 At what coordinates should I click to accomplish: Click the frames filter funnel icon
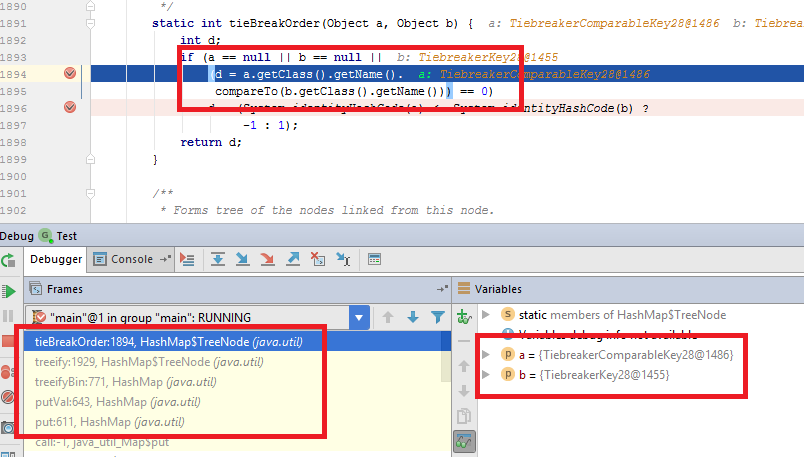[437, 317]
